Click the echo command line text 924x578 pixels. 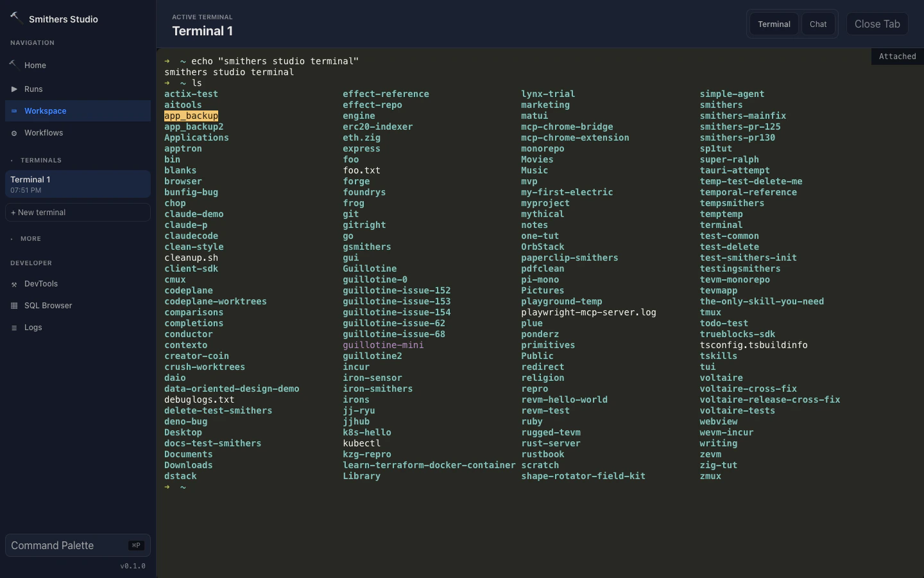click(x=275, y=61)
